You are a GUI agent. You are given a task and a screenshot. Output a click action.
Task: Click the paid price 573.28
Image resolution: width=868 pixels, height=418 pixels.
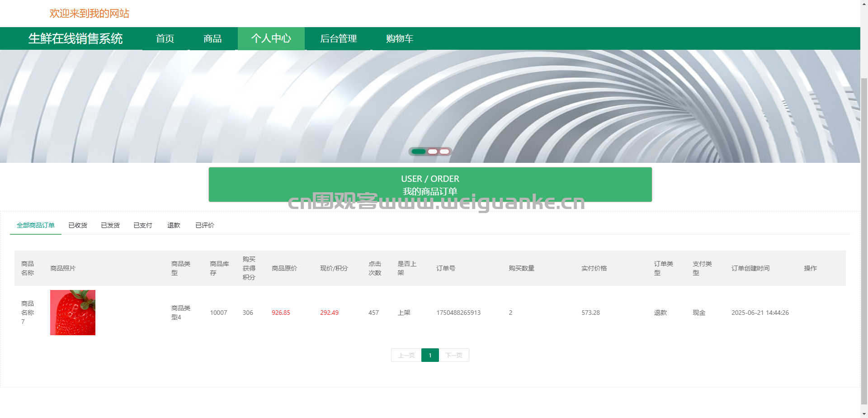590,313
